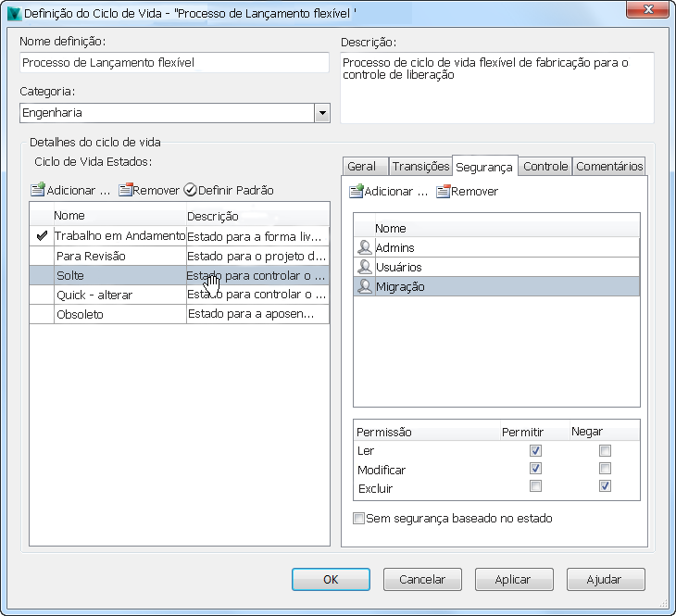676x616 pixels.
Task: Click the Vault app icon in title bar
Action: coord(14,13)
